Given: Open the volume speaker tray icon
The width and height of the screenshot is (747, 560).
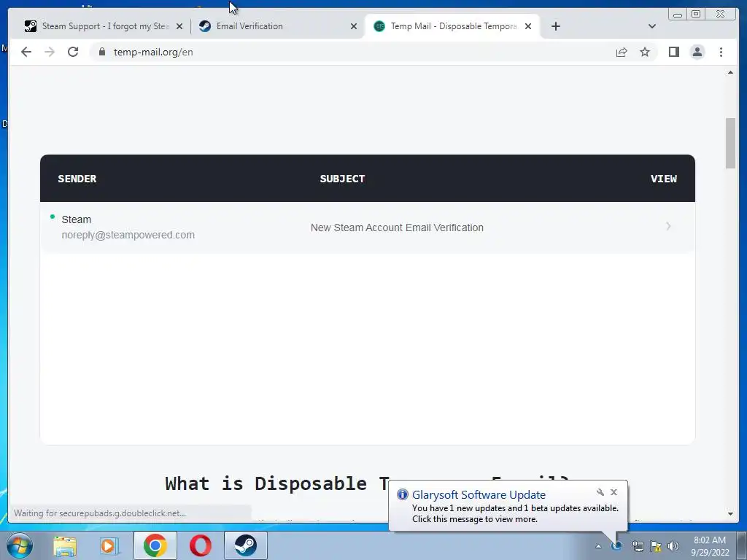Looking at the screenshot, I should [x=673, y=546].
